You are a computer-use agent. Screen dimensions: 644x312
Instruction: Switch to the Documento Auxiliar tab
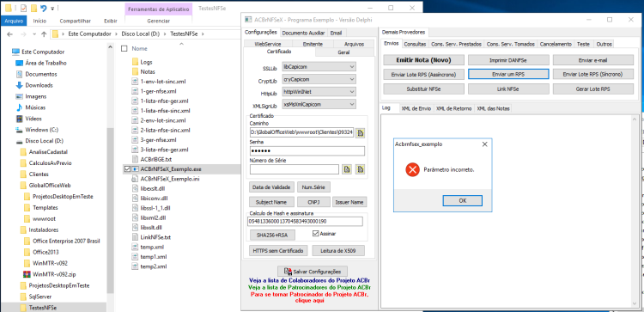(x=303, y=33)
